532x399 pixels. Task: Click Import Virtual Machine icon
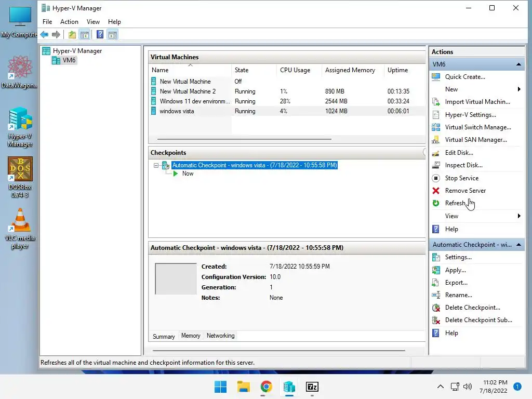436,102
